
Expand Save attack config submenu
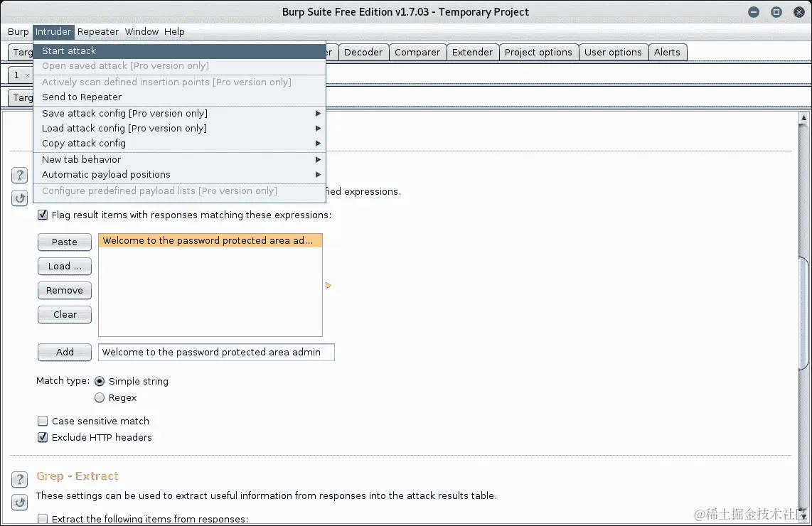179,114
